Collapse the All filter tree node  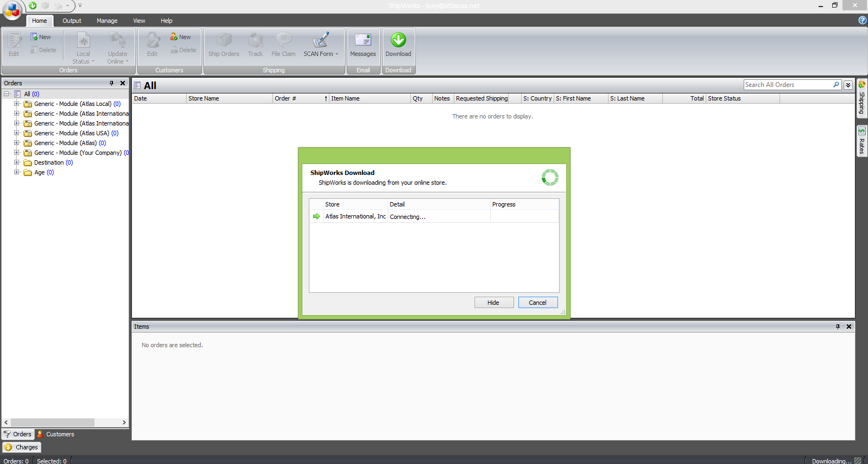(x=7, y=94)
